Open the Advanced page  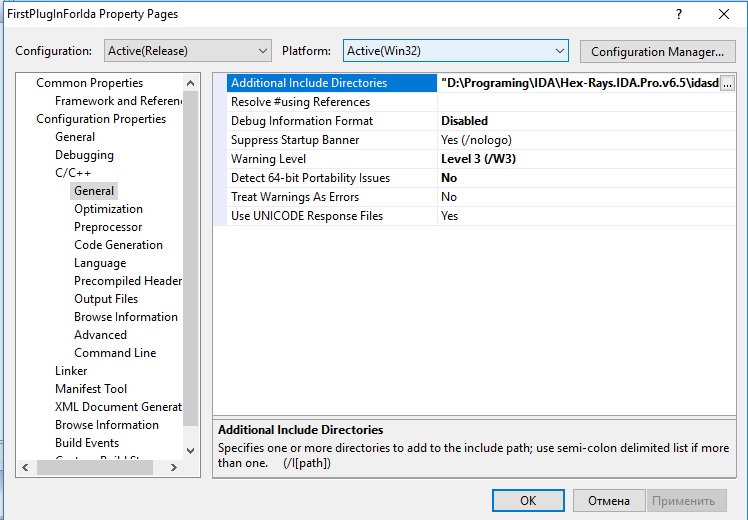click(x=100, y=335)
